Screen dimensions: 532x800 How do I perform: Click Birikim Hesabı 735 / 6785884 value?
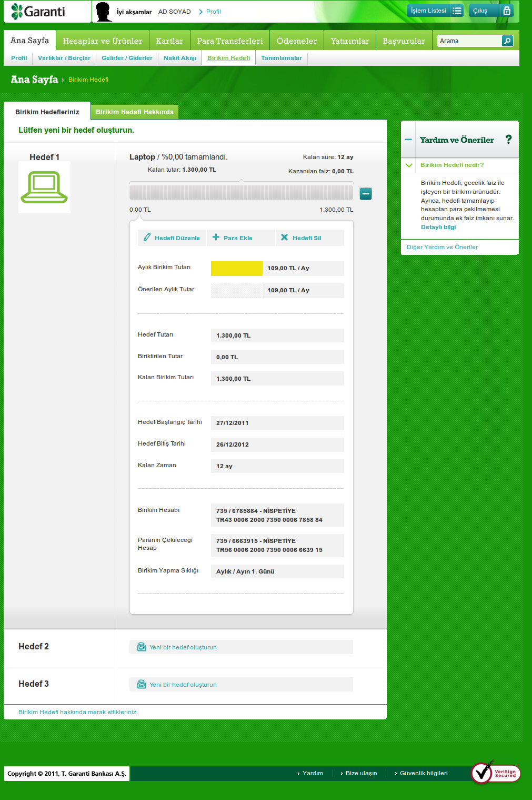coord(277,515)
